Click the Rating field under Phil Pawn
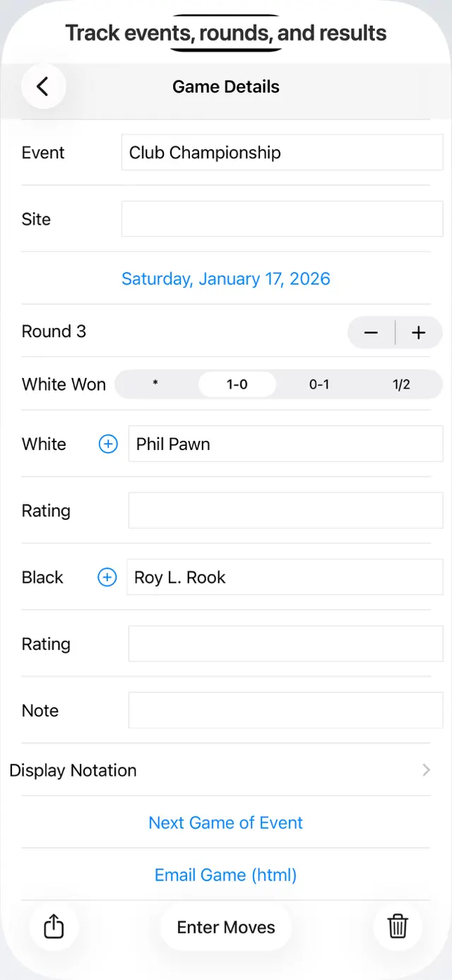 point(285,510)
